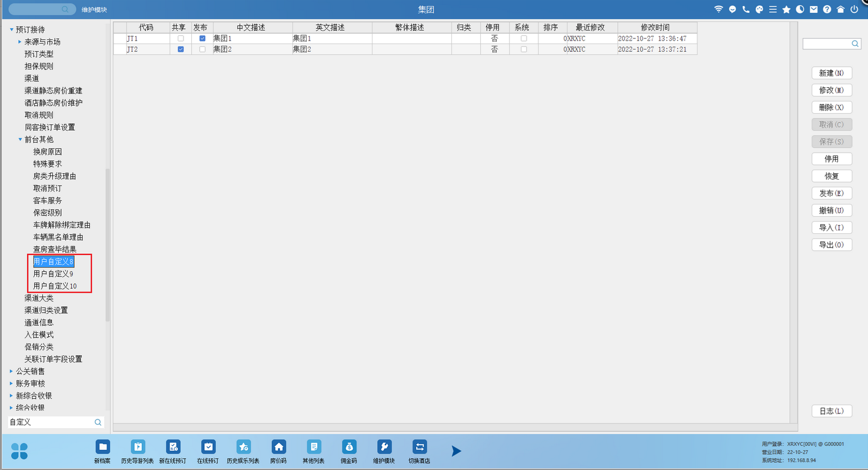868x470 pixels.
Task: Expand the 账务审核 tree node
Action: tap(11, 383)
